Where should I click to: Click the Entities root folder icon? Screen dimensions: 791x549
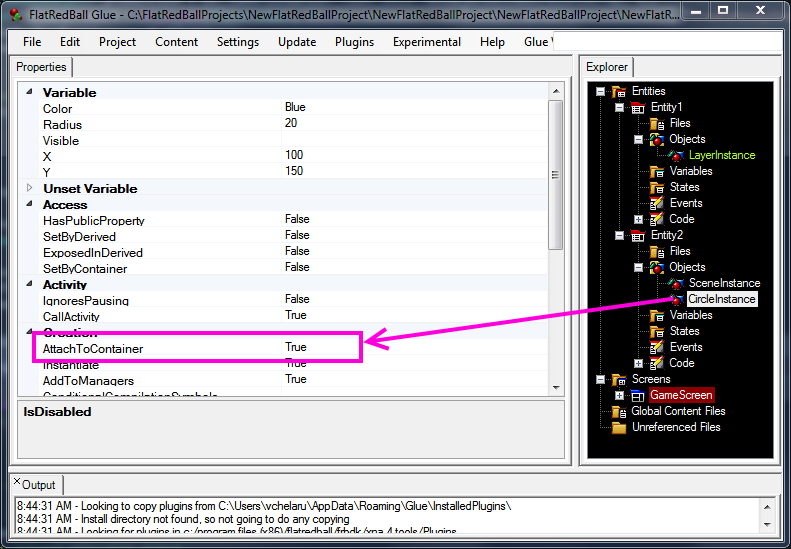pos(619,91)
